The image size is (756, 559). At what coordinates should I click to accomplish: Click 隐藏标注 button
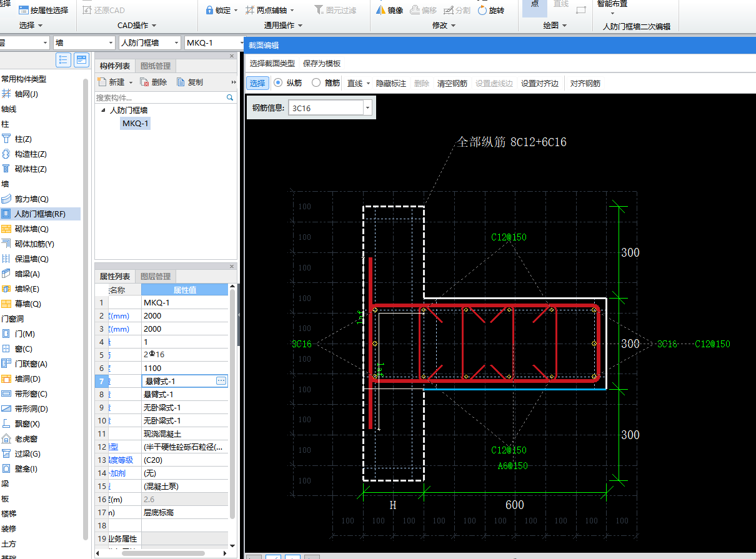[391, 84]
